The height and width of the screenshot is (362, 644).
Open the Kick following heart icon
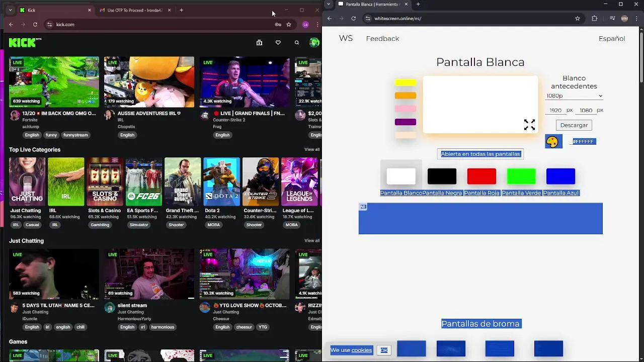[278, 43]
